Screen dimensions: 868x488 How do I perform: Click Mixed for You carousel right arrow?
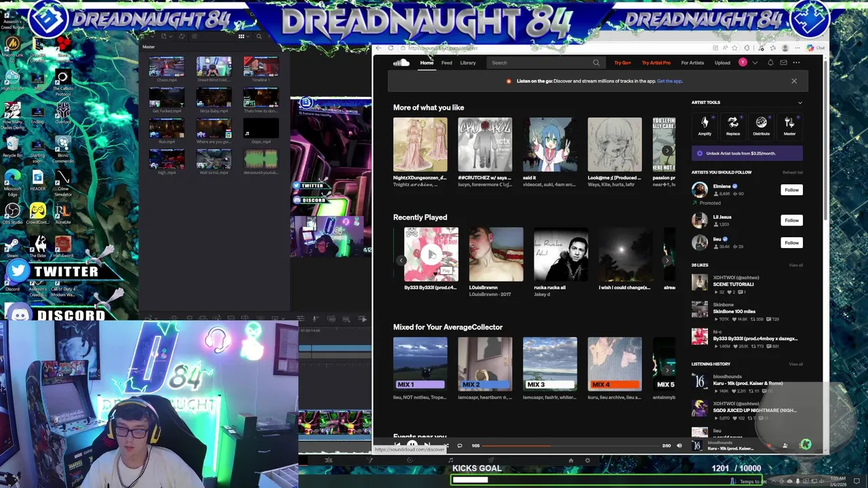[667, 370]
